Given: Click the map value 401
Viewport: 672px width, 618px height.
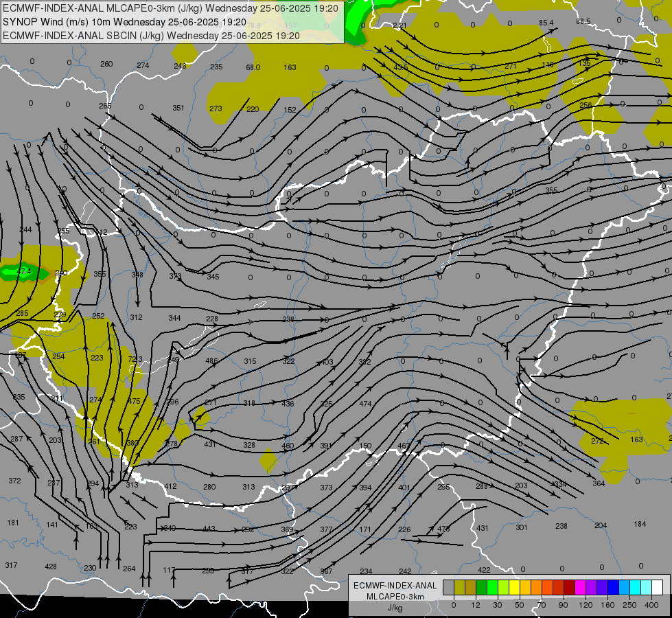Looking at the screenshot, I should (x=404, y=488).
